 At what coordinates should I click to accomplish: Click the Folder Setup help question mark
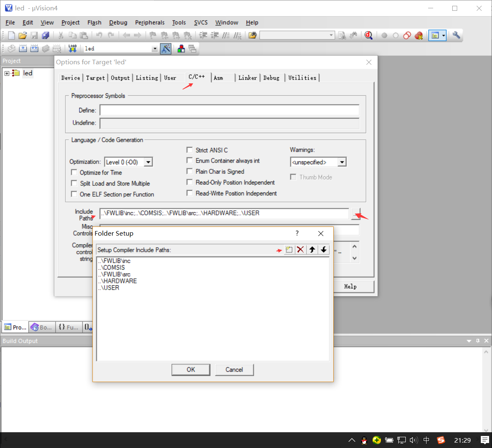point(297,233)
